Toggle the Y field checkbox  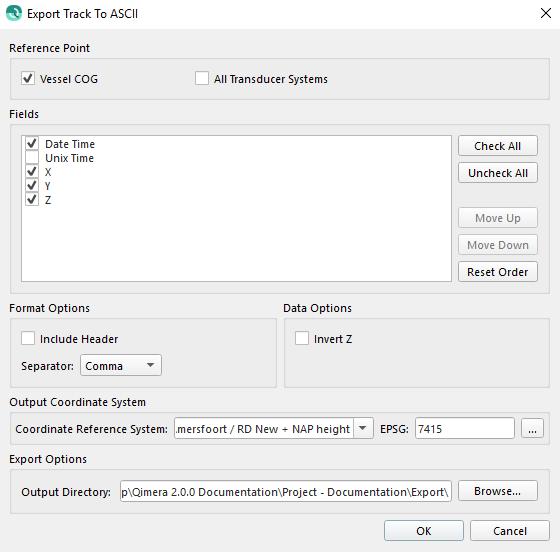point(32,185)
